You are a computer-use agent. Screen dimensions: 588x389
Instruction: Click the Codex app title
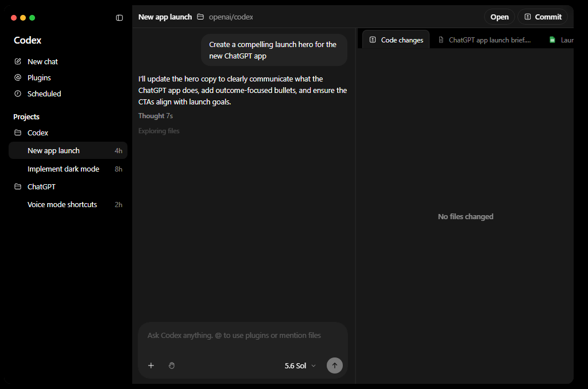tap(28, 40)
